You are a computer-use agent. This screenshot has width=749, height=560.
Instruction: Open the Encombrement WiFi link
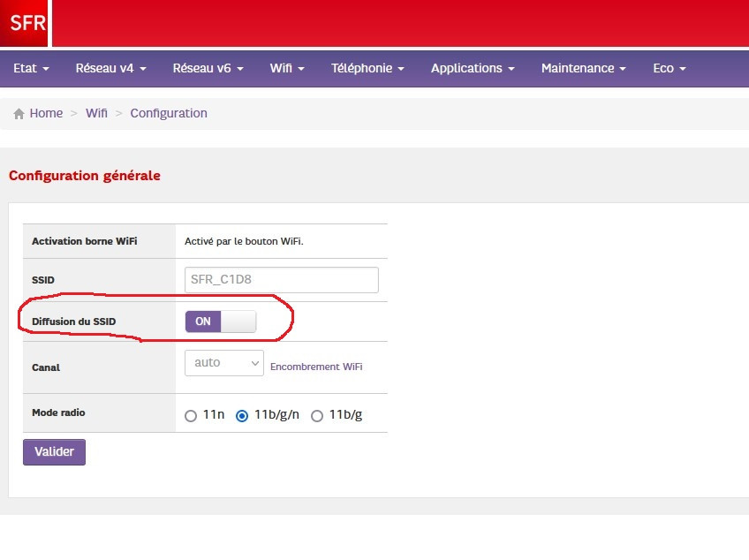click(316, 367)
